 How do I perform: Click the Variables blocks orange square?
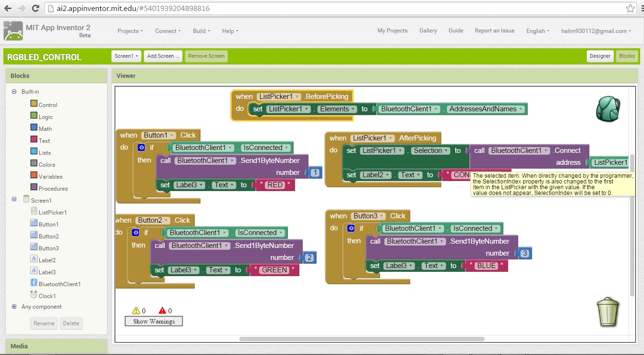(x=34, y=175)
